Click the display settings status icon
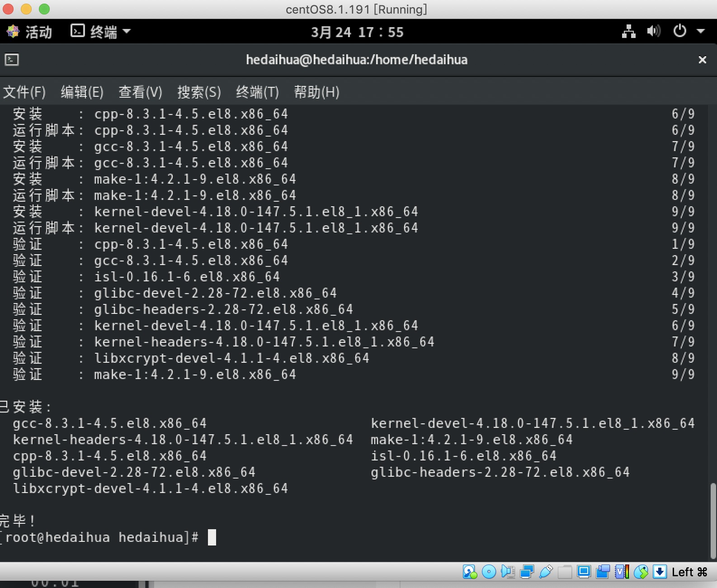717x588 pixels. pyautogui.click(x=584, y=572)
